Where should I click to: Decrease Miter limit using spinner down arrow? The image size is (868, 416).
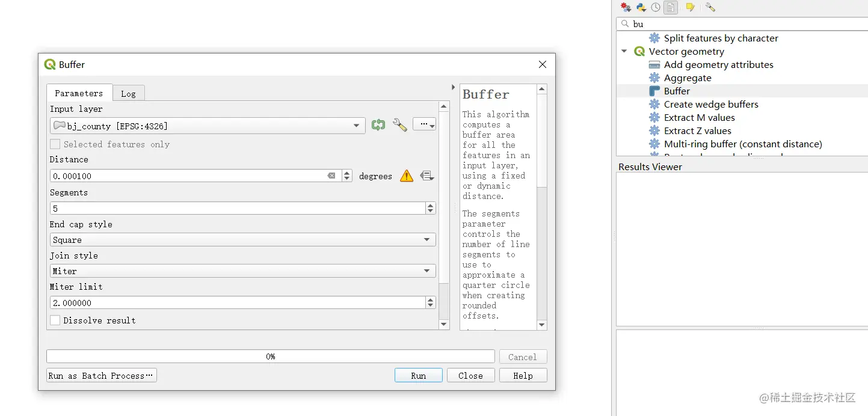click(430, 305)
